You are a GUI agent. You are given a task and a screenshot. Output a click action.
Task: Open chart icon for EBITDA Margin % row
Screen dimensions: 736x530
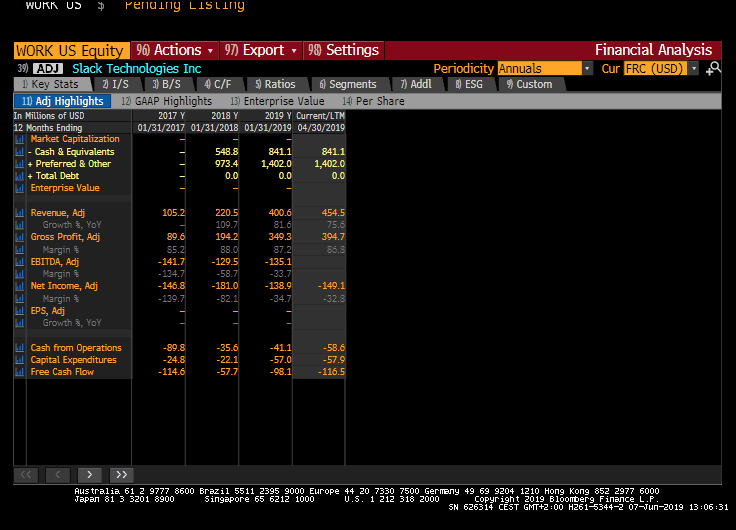point(20,274)
